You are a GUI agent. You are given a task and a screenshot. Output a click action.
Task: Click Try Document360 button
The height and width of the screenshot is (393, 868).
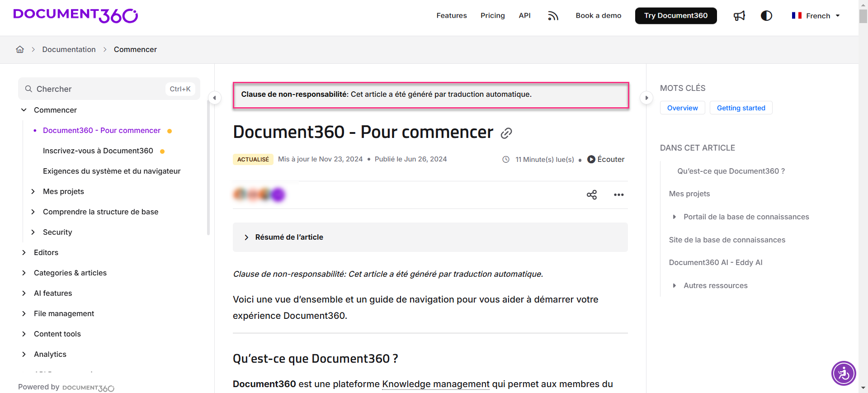pos(676,15)
